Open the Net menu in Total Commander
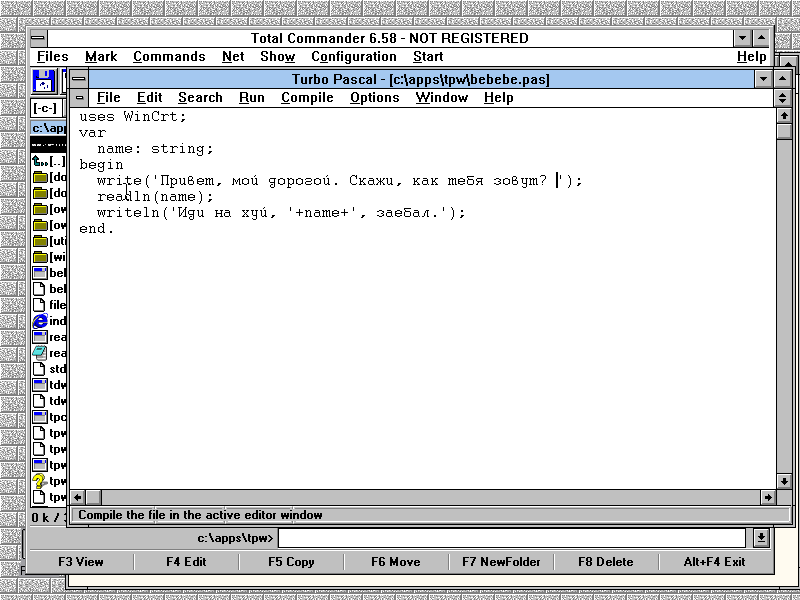 point(233,57)
